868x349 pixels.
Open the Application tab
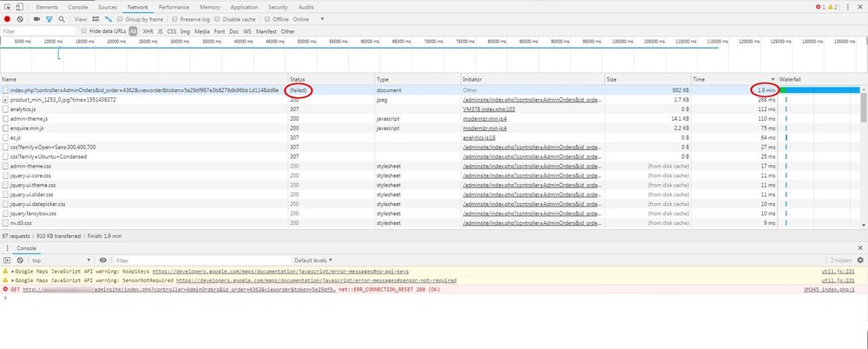point(244,7)
